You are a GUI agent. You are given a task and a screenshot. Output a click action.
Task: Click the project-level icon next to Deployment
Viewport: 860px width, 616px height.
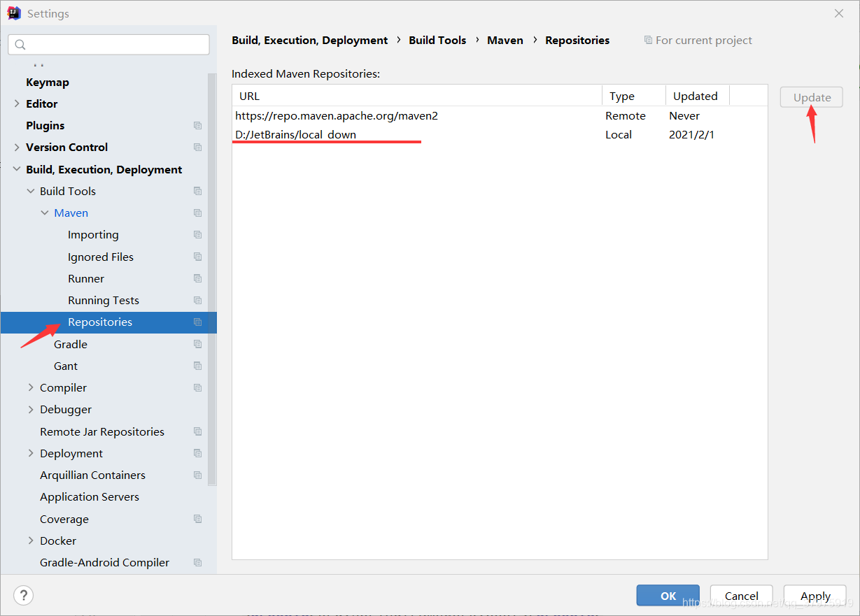point(197,454)
